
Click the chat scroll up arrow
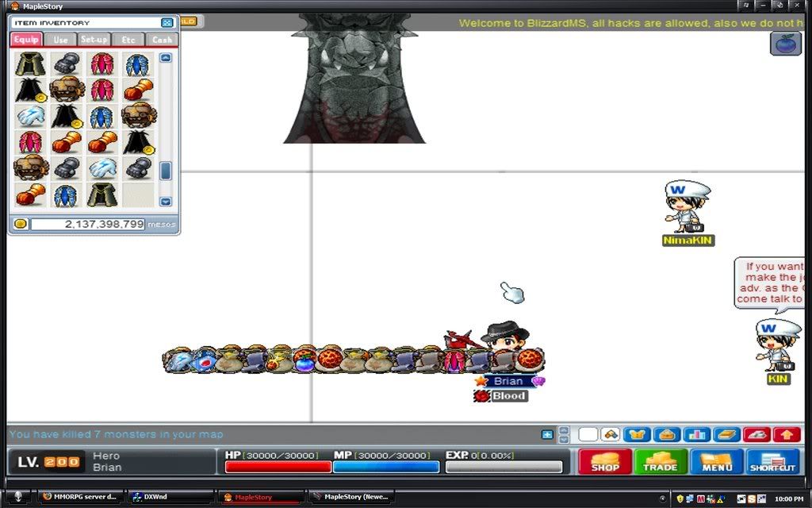tap(564, 430)
